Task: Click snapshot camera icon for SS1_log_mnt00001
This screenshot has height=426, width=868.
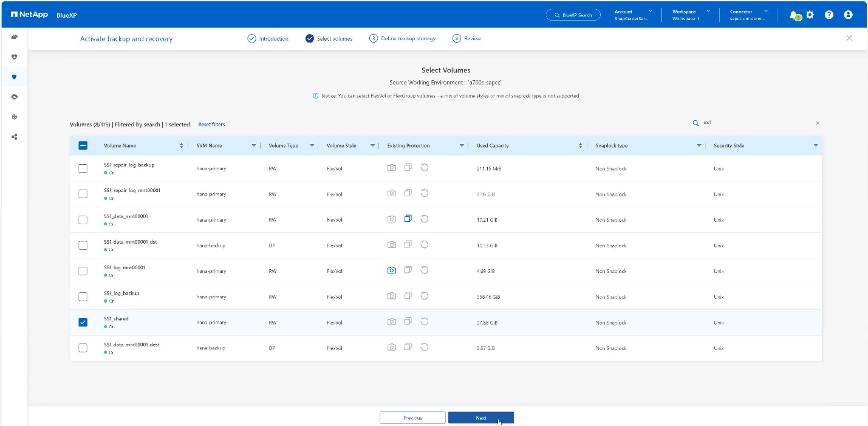Action: pyautogui.click(x=392, y=270)
